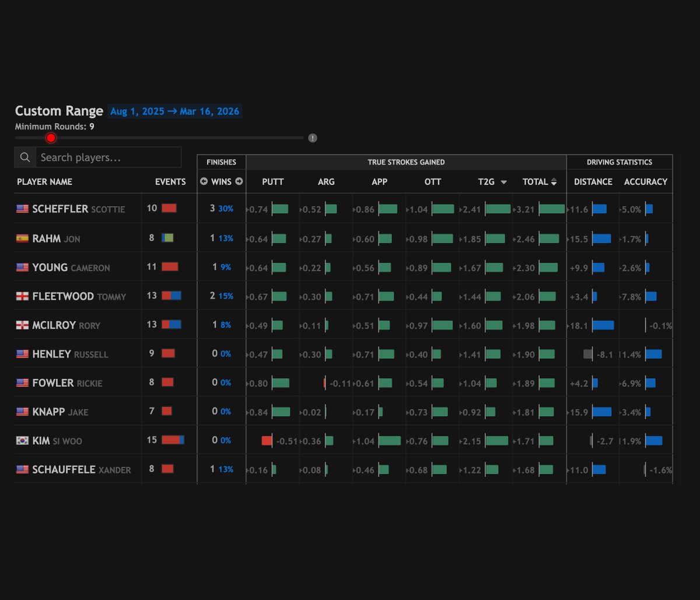Click the search magnifier icon
This screenshot has height=600, width=700.
pyautogui.click(x=25, y=158)
